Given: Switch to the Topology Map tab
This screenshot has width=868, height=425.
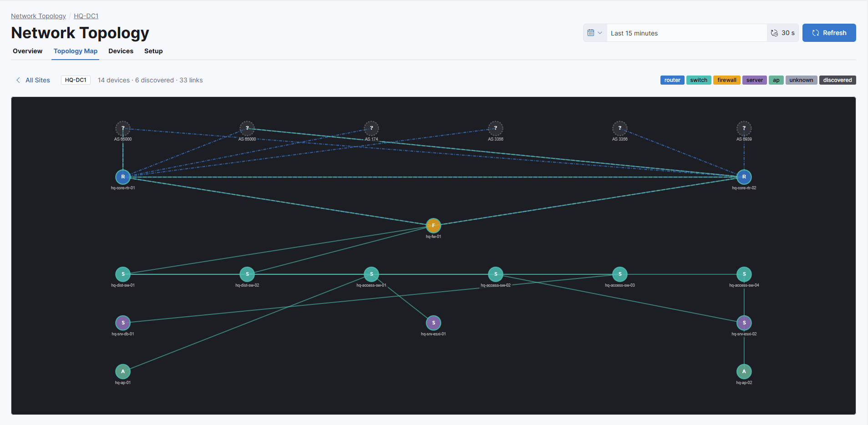Looking at the screenshot, I should (x=76, y=51).
